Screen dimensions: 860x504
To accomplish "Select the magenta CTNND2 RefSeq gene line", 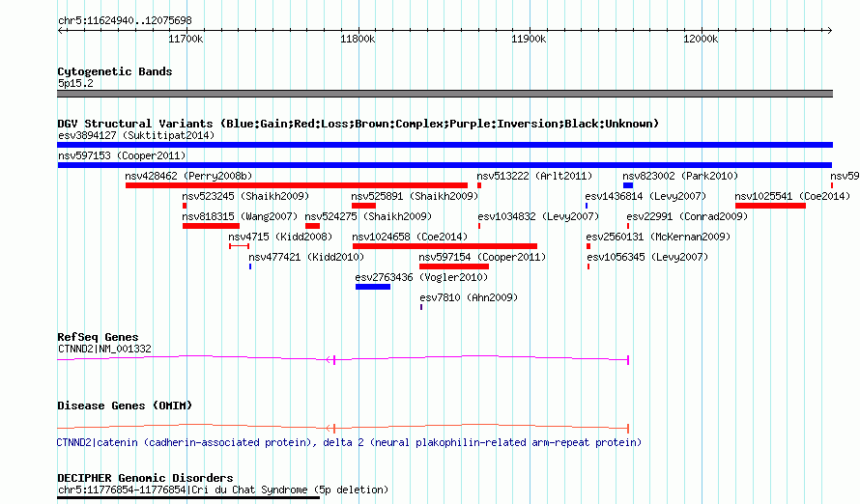I will [343, 359].
